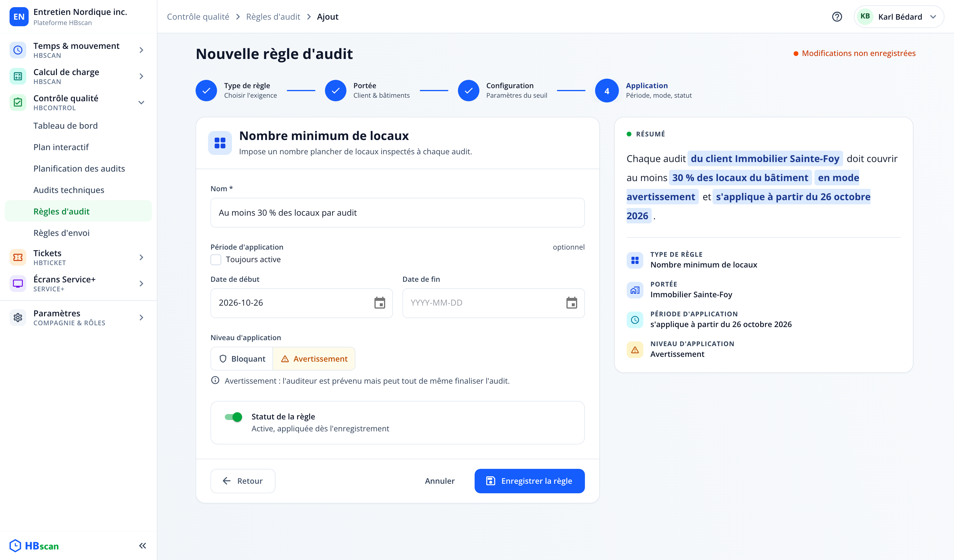Click the Écrans Service+ monitor icon
This screenshot has height=560, width=954.
[x=18, y=283]
